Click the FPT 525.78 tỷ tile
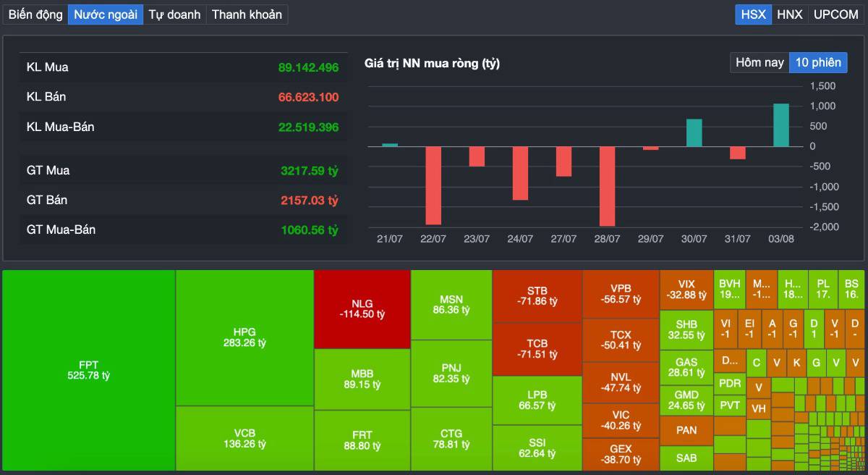 click(x=89, y=370)
